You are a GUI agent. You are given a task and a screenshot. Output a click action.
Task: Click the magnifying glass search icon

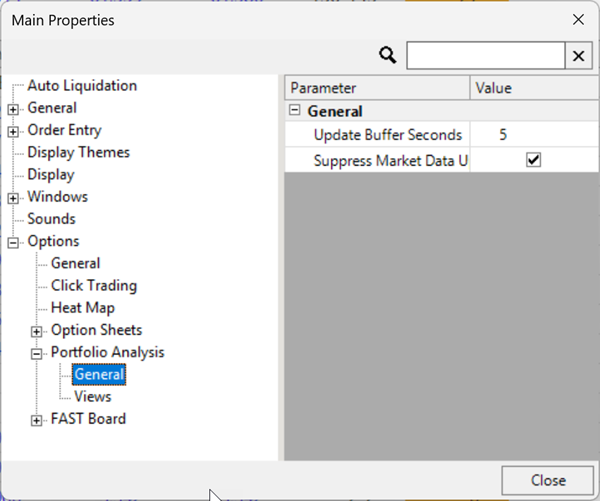point(388,55)
